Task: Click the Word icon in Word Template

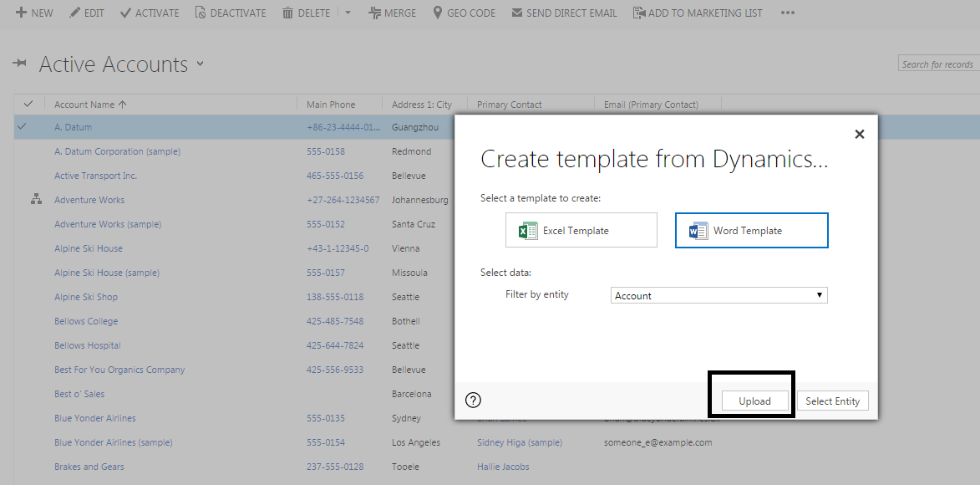Action: pos(698,230)
